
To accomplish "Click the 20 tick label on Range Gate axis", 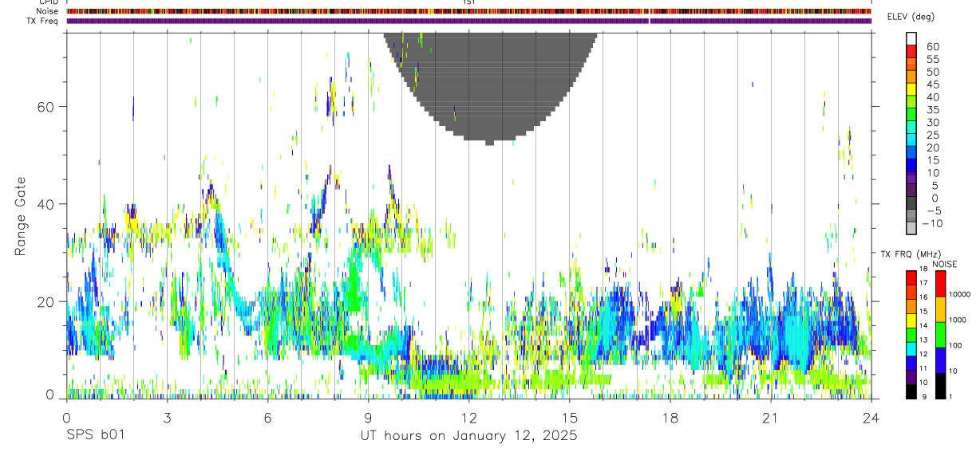I will [48, 301].
